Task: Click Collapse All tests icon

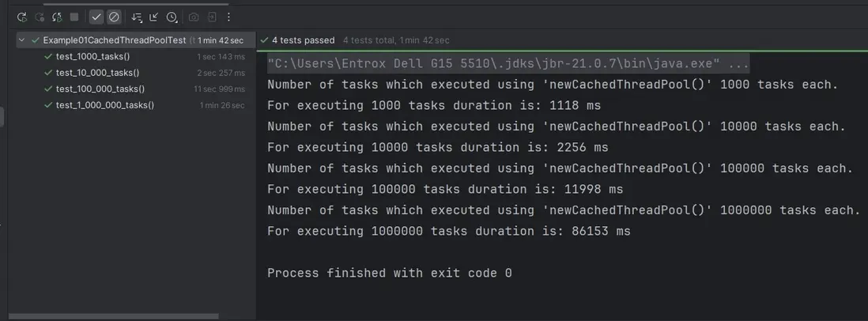Action: coord(154,17)
